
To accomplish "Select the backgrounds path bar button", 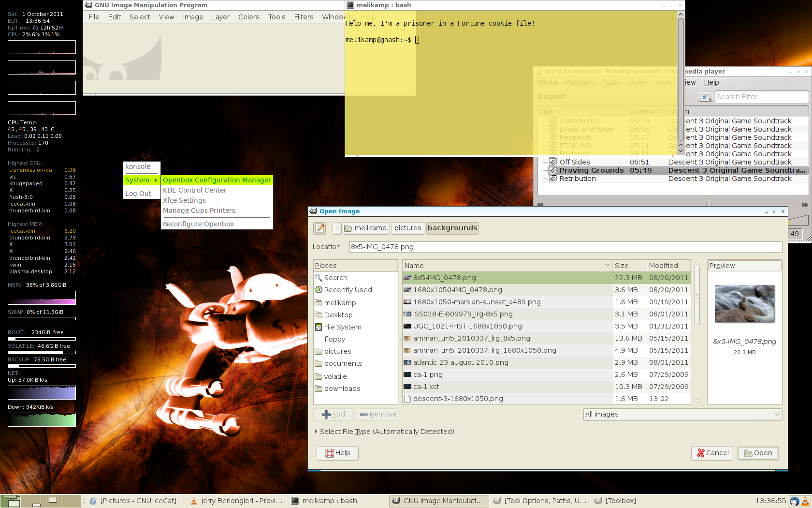I will click(x=452, y=228).
